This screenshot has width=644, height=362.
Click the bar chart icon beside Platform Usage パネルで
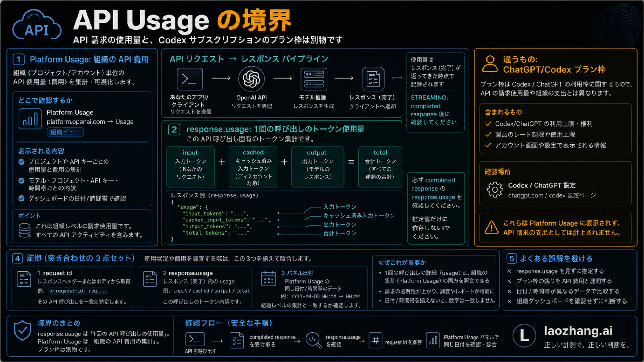433,340
